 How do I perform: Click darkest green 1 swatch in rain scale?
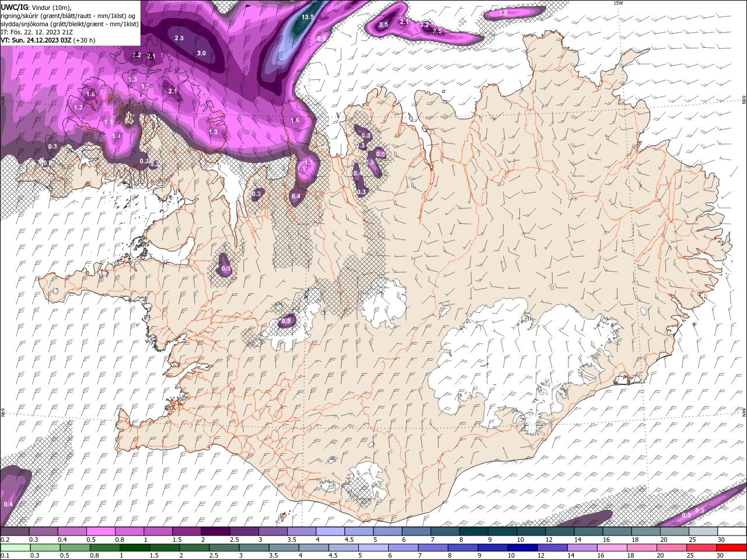click(x=134, y=547)
